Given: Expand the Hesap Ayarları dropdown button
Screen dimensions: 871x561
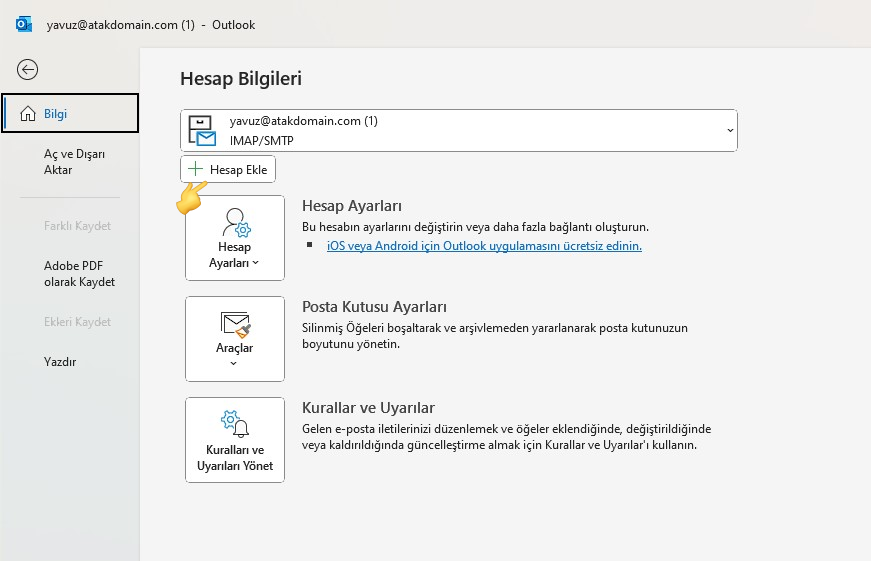Looking at the screenshot, I should coord(235,238).
